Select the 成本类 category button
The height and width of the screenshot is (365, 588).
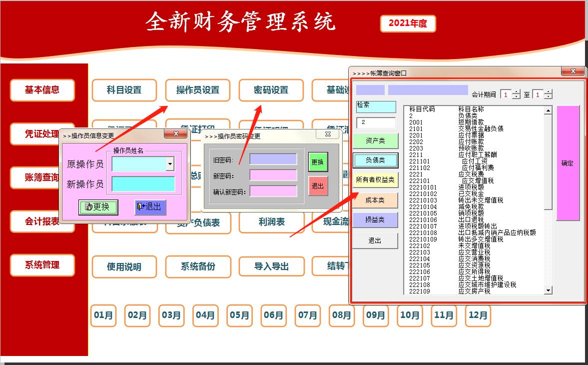375,200
